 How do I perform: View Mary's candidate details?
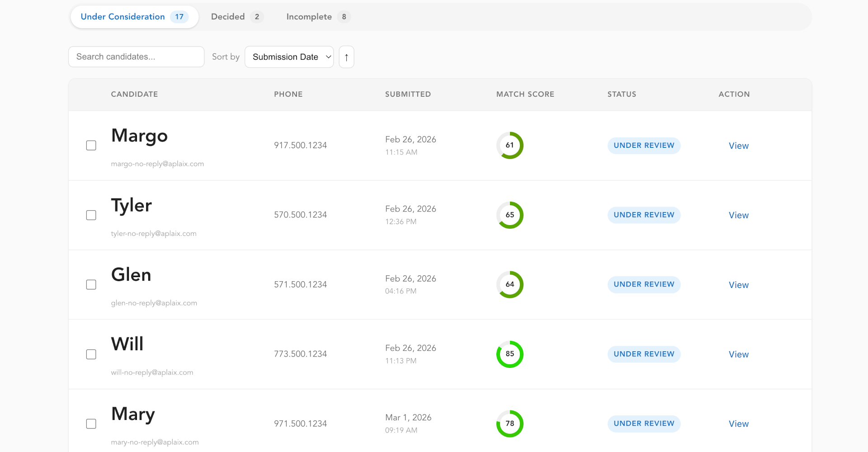[739, 424]
